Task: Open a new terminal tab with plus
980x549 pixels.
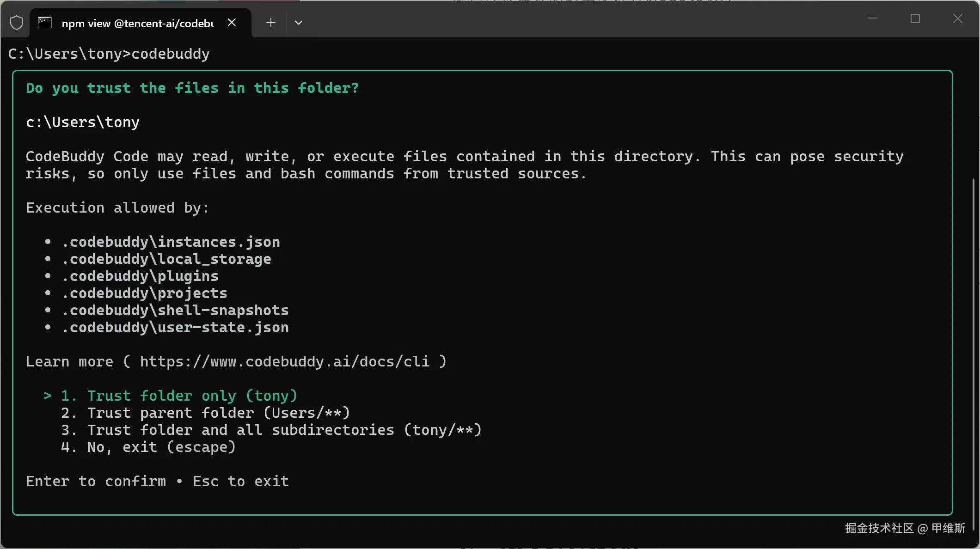Action: point(271,23)
